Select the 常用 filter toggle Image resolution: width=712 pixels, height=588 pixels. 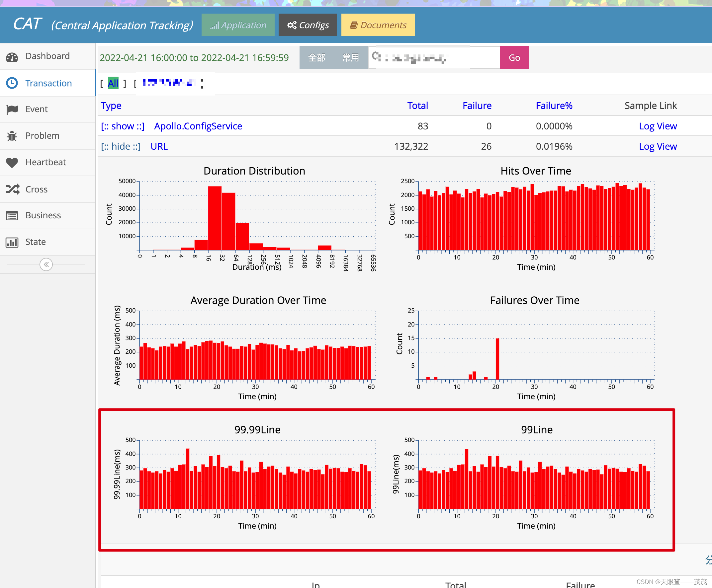(350, 58)
